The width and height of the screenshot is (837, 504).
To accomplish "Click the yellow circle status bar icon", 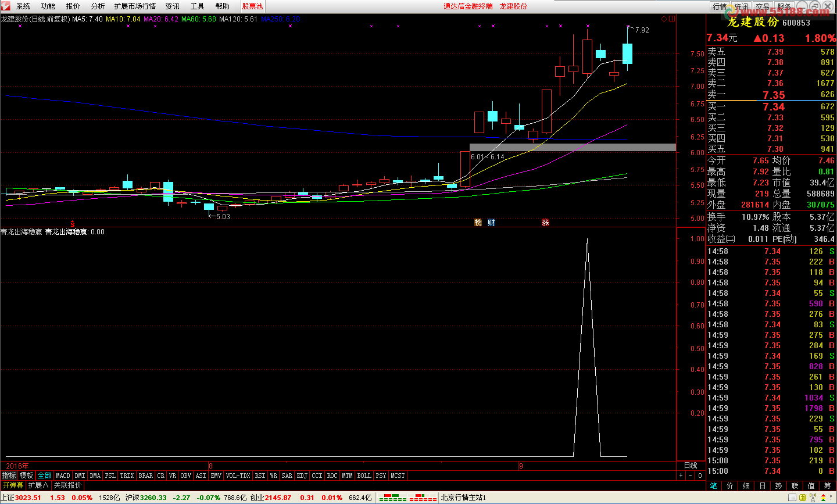I will pos(803,498).
